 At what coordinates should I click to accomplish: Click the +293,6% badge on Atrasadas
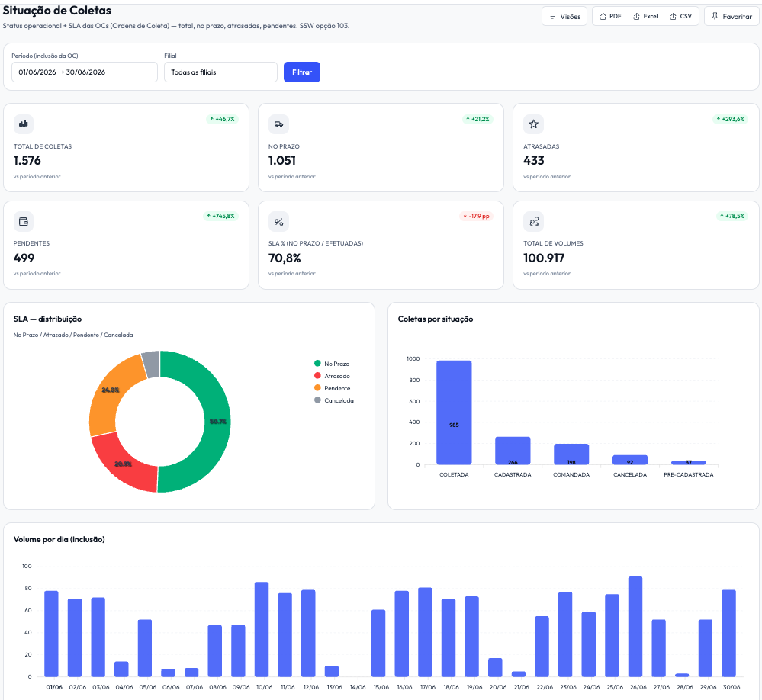click(731, 119)
